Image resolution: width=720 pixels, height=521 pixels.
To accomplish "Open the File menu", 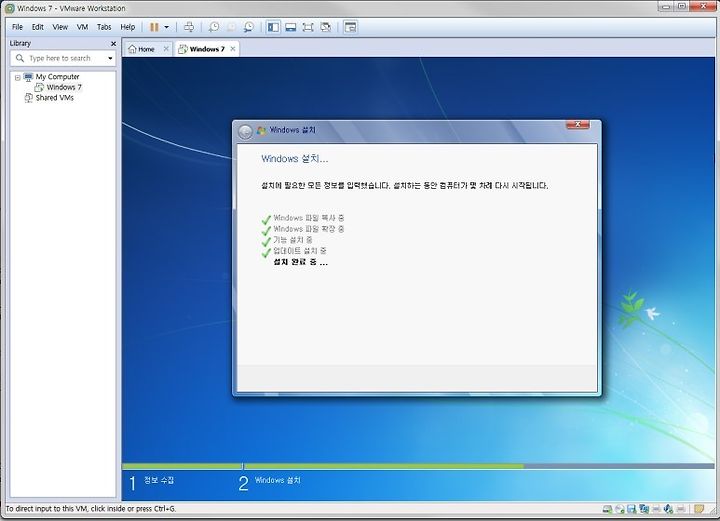I will click(x=17, y=27).
